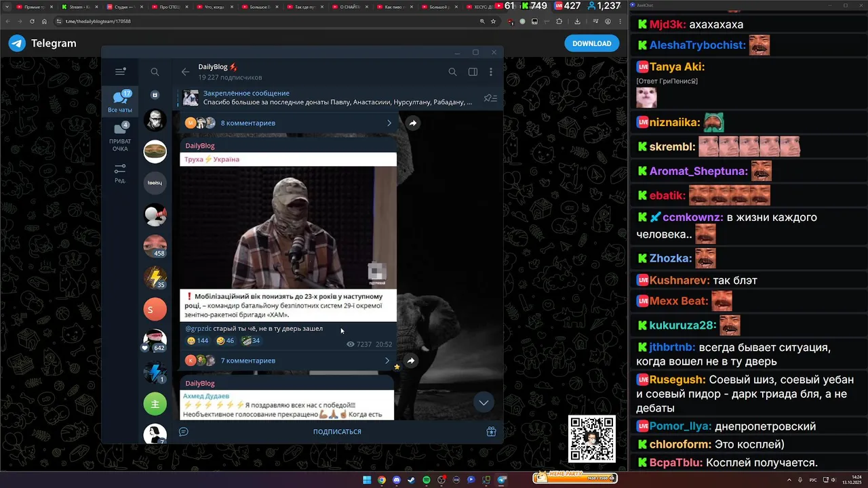Open chat with 642 unread badge
The image size is (868, 488).
coord(155,340)
